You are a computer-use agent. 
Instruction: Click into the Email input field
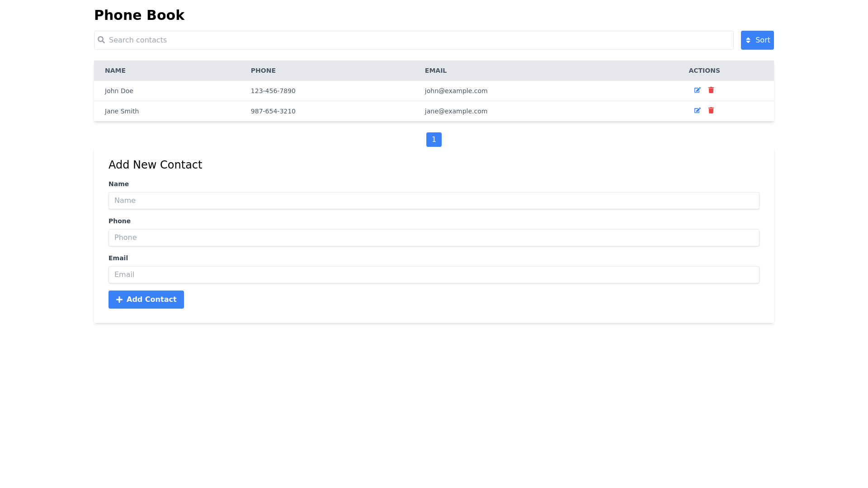(x=434, y=275)
